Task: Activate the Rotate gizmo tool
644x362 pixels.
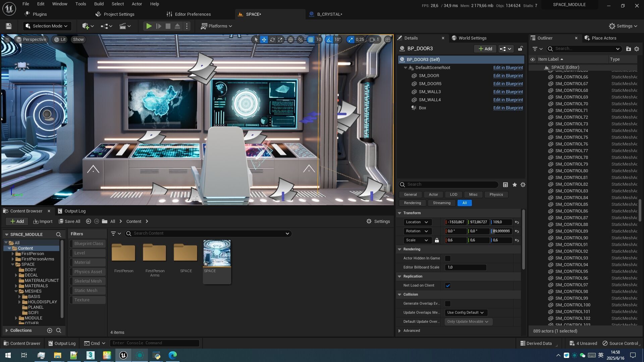Action: [272, 40]
